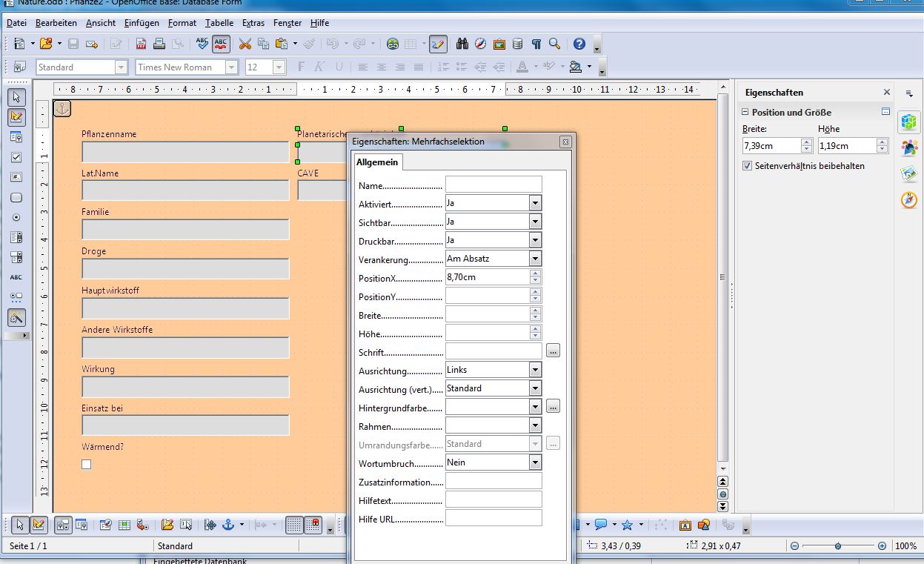Toggle Seitenverhältnis beibehalten checkbox
924x564 pixels.
[748, 166]
